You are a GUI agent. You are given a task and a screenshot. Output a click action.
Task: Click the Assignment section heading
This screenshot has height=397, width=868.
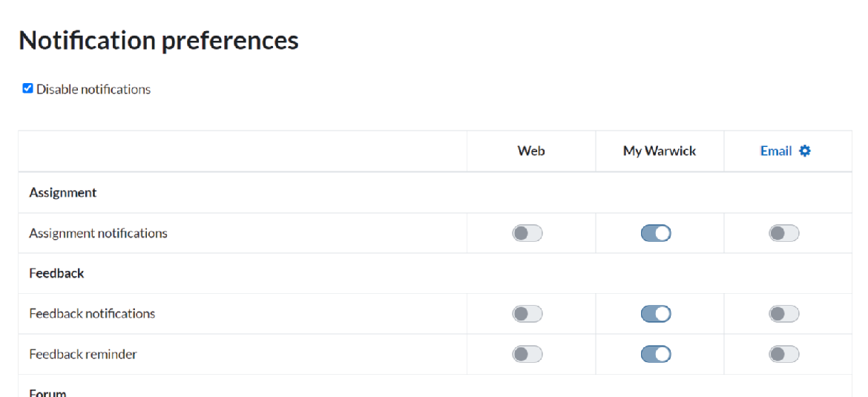63,193
